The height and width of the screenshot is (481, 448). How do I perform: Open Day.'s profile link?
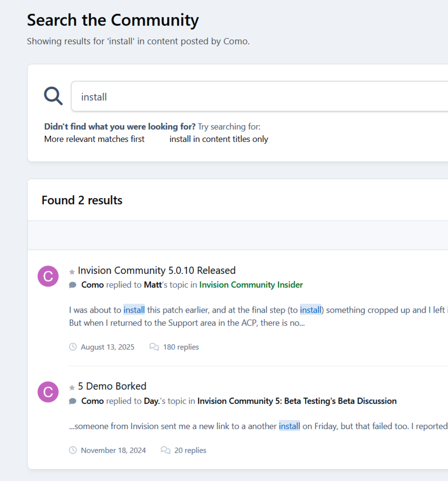pos(152,401)
